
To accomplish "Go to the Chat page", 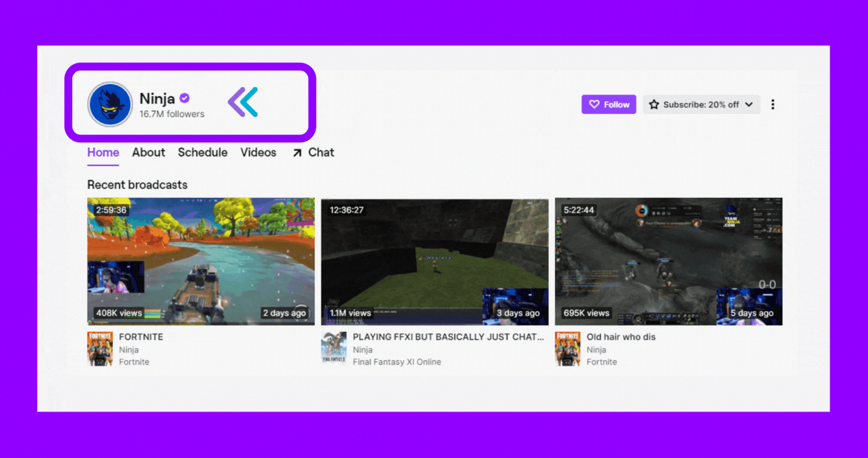I will [320, 152].
